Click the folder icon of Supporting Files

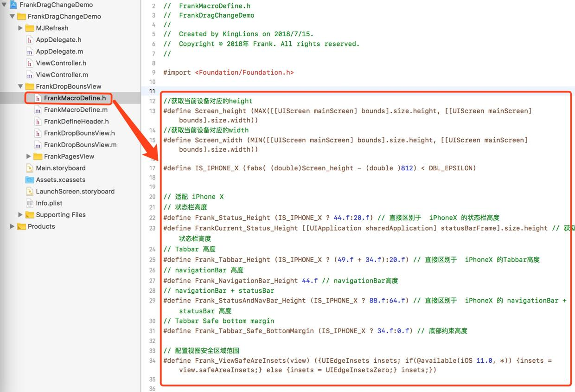coord(29,215)
